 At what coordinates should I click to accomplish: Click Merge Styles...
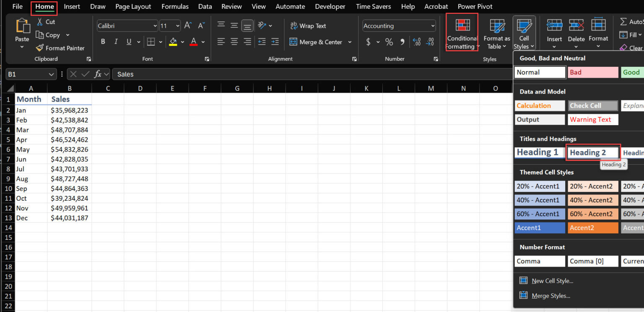(x=550, y=296)
